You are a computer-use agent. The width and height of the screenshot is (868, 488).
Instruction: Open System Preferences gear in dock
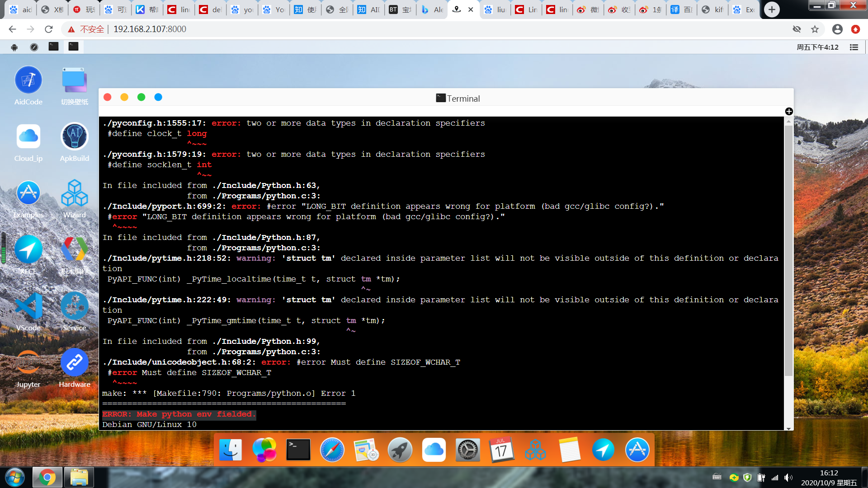click(468, 450)
